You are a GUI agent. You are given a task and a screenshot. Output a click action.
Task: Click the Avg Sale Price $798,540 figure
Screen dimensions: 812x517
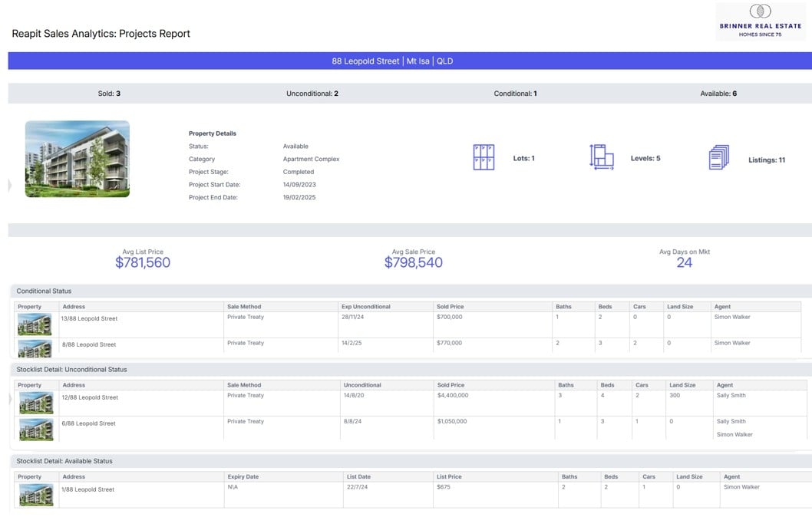pyautogui.click(x=413, y=263)
